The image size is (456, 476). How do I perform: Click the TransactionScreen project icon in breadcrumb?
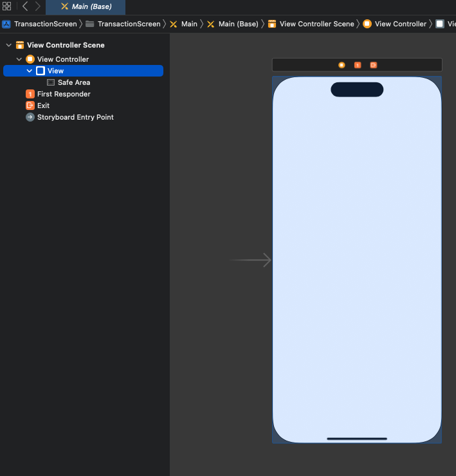pyautogui.click(x=6, y=24)
